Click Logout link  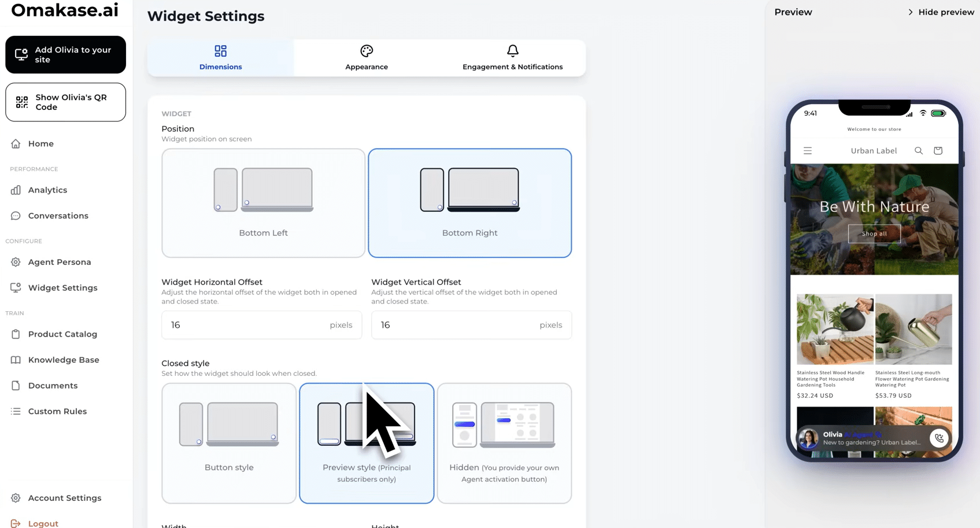tap(43, 523)
